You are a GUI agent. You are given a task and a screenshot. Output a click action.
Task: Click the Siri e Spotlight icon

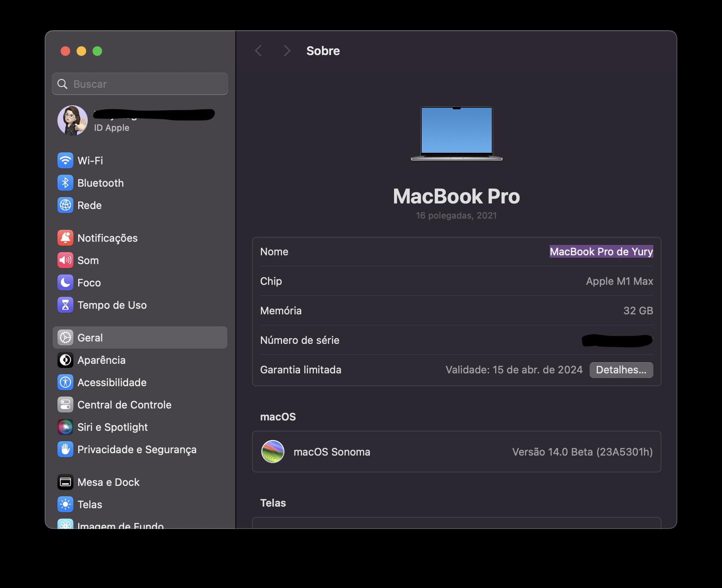[x=65, y=427]
